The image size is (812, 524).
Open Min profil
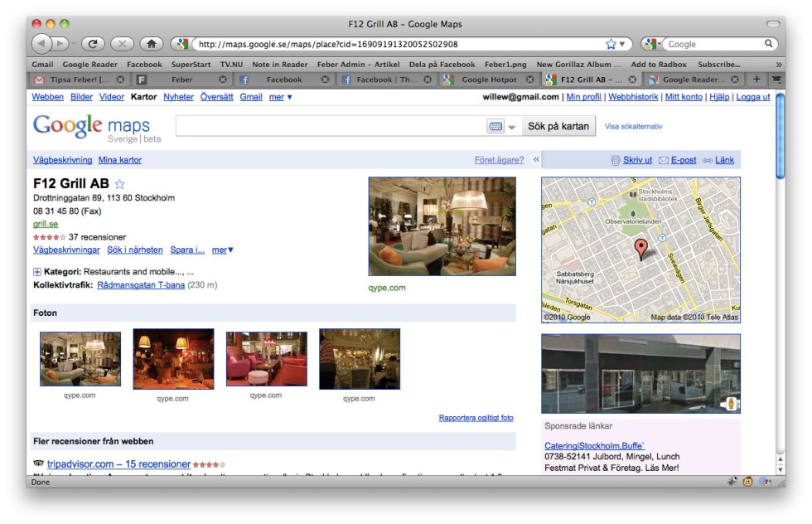pyautogui.click(x=583, y=97)
